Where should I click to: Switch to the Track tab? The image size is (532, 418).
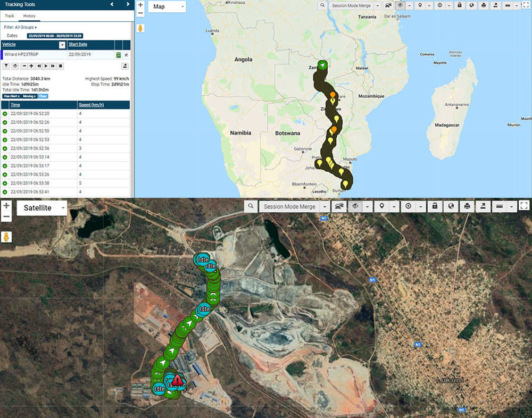click(x=9, y=16)
